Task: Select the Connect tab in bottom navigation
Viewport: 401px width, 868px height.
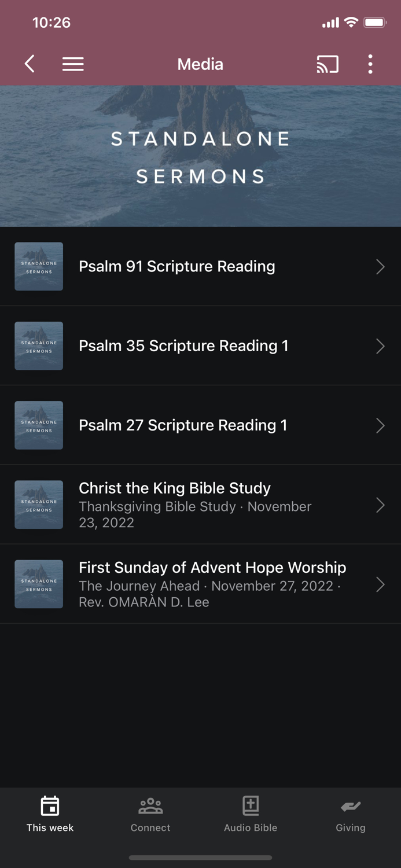Action: tap(150, 815)
